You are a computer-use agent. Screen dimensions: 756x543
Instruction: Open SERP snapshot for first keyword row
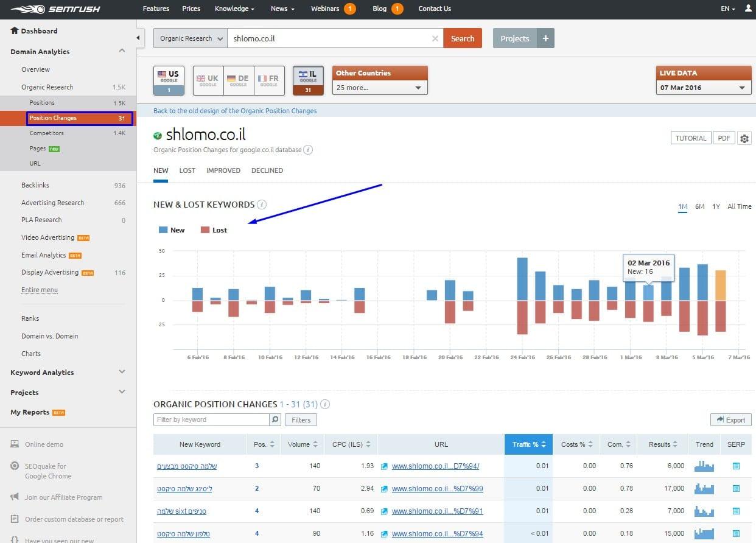(736, 466)
